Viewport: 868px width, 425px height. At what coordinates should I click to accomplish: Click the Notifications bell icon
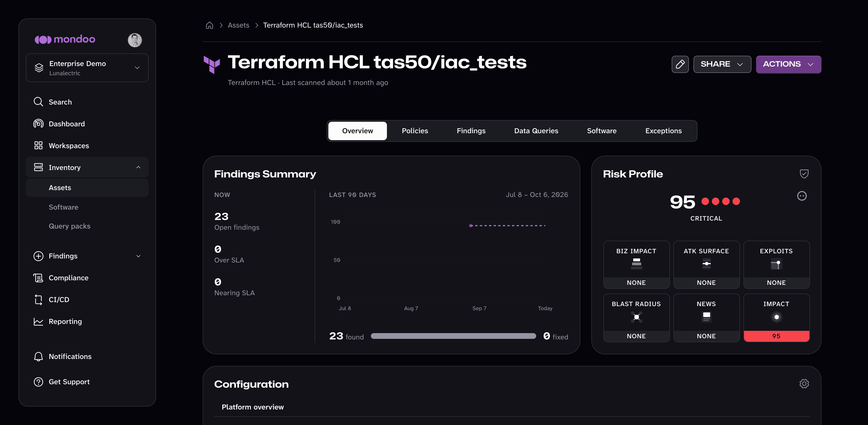pyautogui.click(x=38, y=357)
